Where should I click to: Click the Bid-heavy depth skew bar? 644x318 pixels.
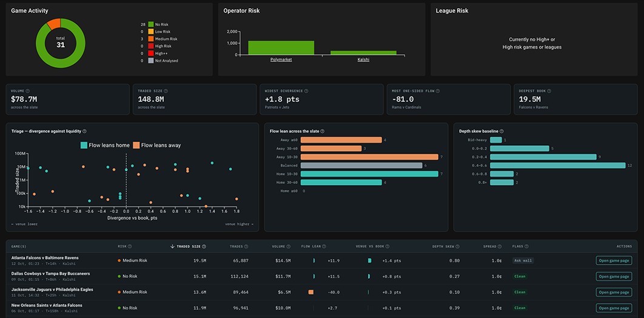pos(495,140)
